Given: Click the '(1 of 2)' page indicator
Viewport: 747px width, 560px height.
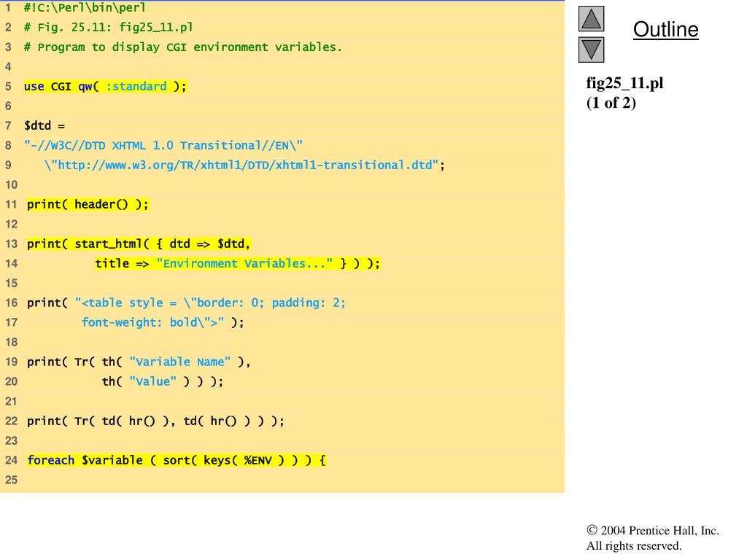Looking at the screenshot, I should (x=611, y=103).
